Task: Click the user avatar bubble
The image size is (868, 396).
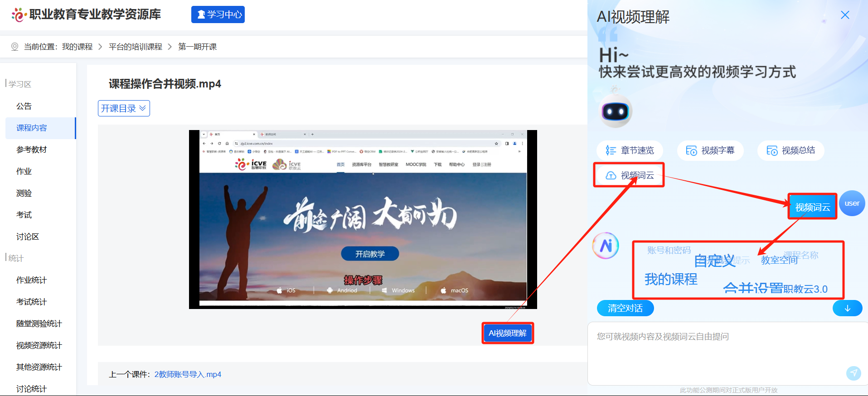Action: 852,203
